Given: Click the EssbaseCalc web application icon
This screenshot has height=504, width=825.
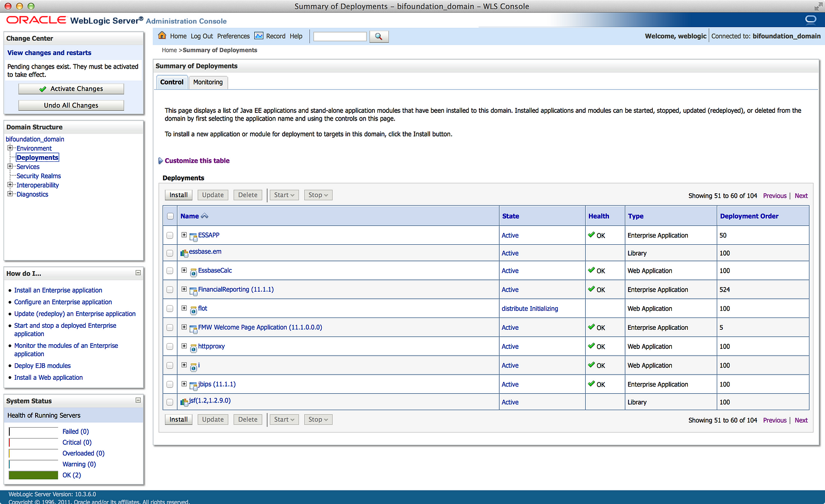Looking at the screenshot, I should [193, 272].
